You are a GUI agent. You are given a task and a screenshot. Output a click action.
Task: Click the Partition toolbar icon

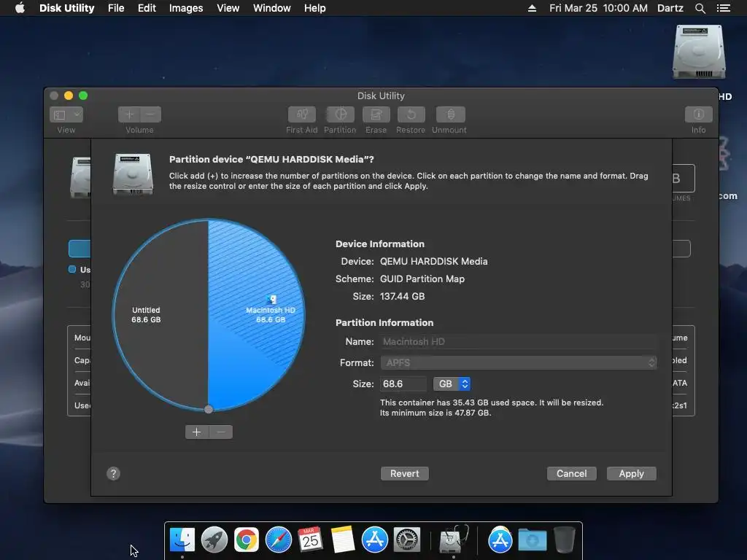(340, 114)
